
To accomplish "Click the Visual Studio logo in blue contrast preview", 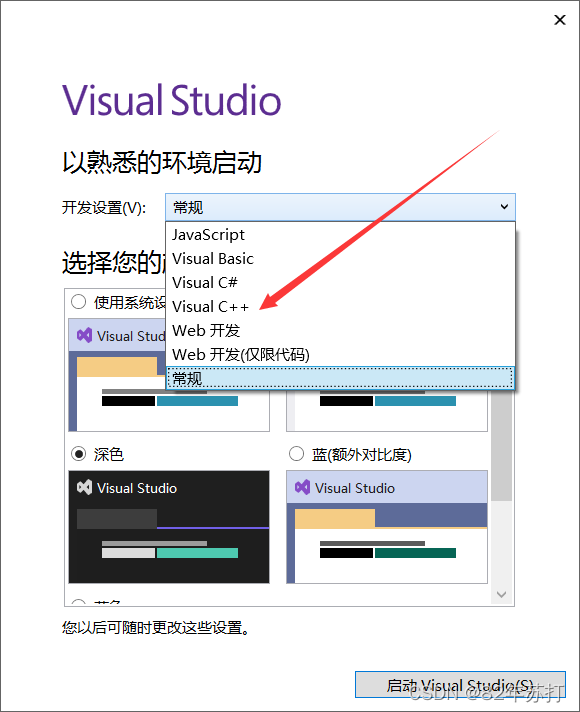I will 302,488.
